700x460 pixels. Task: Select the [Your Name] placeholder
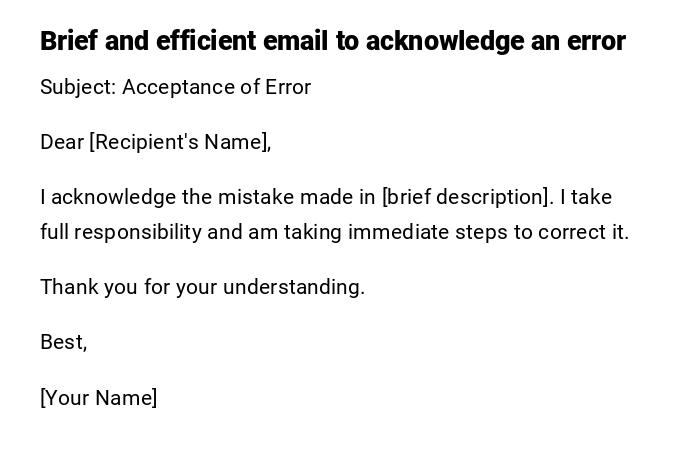(x=99, y=398)
